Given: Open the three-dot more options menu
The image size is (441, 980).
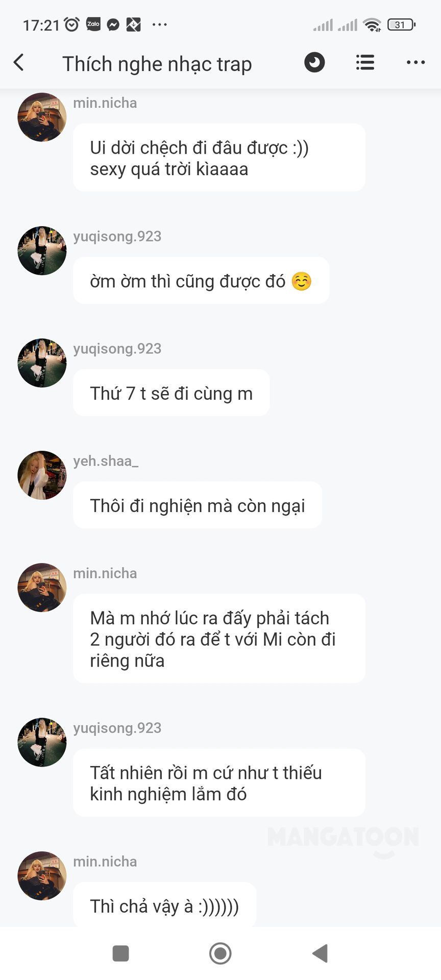Looking at the screenshot, I should click(x=415, y=63).
